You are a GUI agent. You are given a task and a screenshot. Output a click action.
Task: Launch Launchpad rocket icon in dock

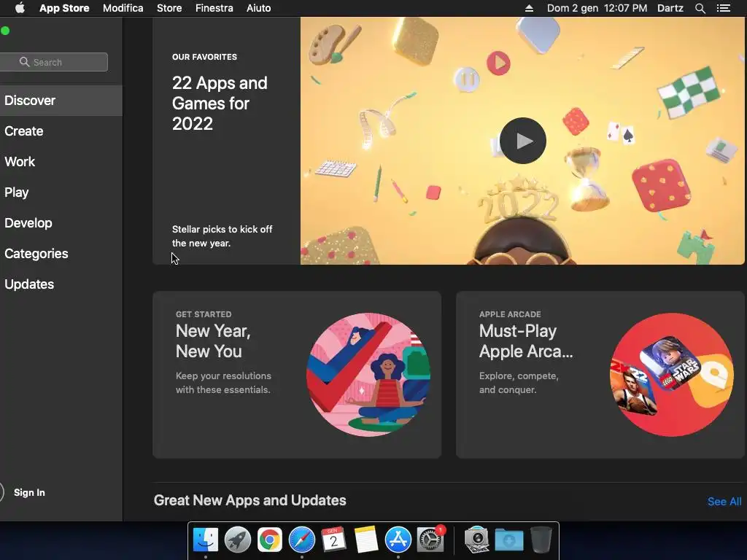[237, 540]
